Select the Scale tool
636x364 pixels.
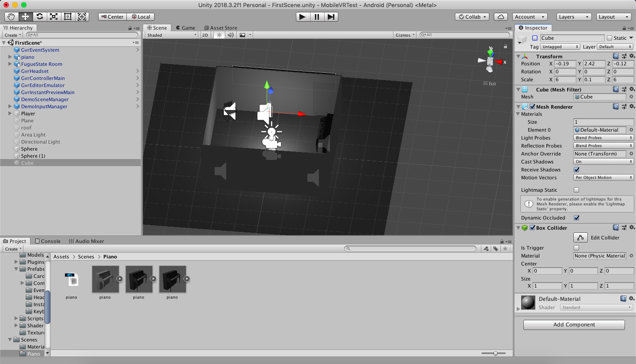[54, 17]
